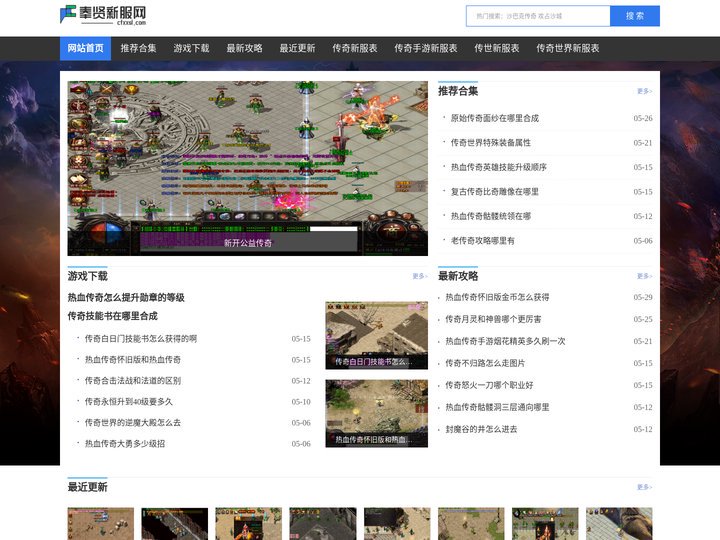Open article 封魔谷的井怎么进去
The height and width of the screenshot is (540, 720).
[x=481, y=429]
